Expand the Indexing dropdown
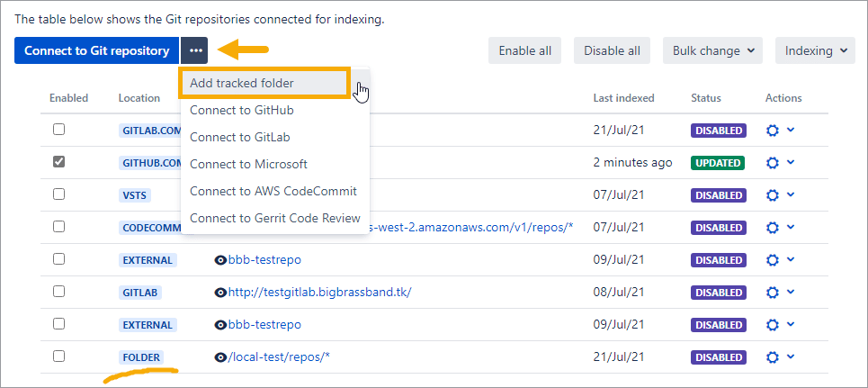The height and width of the screenshot is (388, 868). tap(814, 50)
